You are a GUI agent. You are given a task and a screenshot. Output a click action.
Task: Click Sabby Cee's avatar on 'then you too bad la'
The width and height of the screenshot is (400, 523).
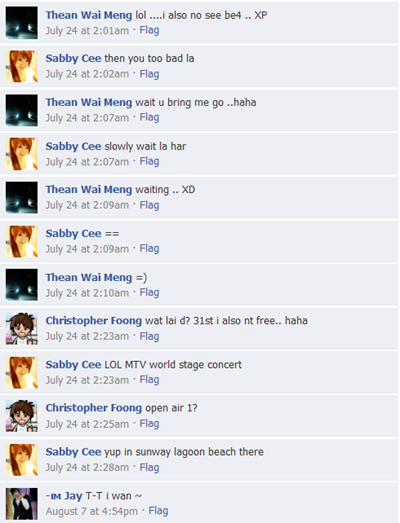click(22, 66)
